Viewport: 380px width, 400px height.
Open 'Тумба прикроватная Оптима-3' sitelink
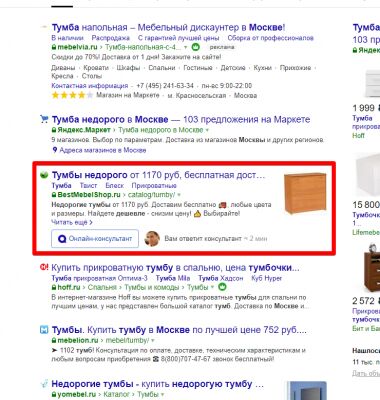pos(99,278)
